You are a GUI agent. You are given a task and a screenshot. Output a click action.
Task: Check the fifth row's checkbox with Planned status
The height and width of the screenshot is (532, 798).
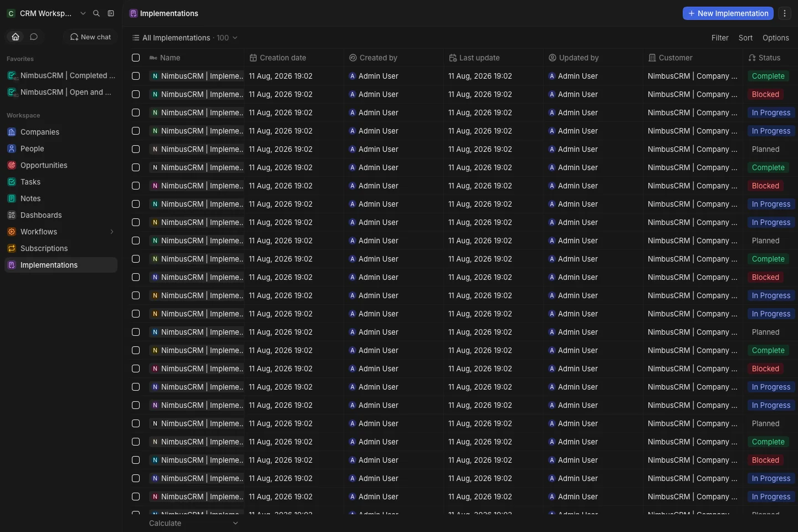tap(136, 149)
